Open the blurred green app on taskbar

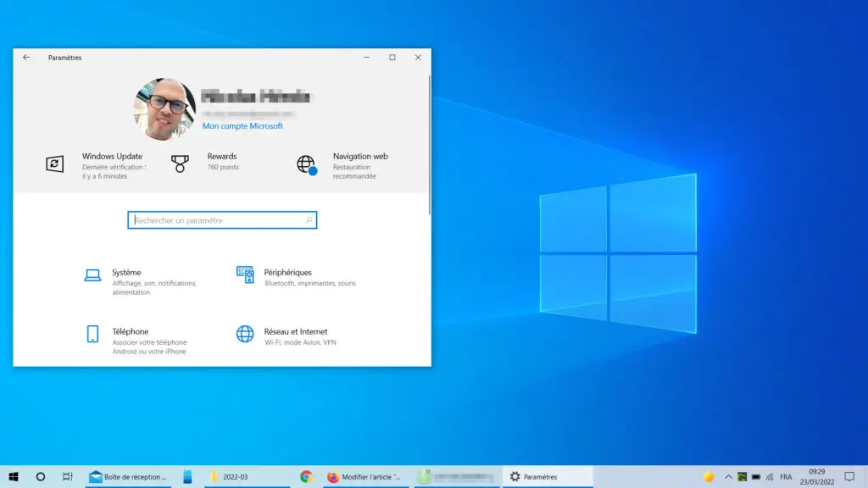click(457, 476)
